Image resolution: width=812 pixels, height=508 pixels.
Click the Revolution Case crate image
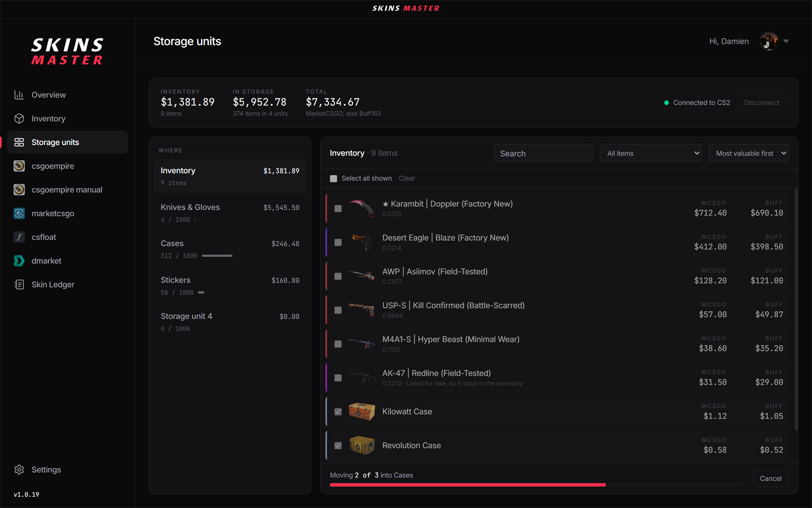point(362,446)
